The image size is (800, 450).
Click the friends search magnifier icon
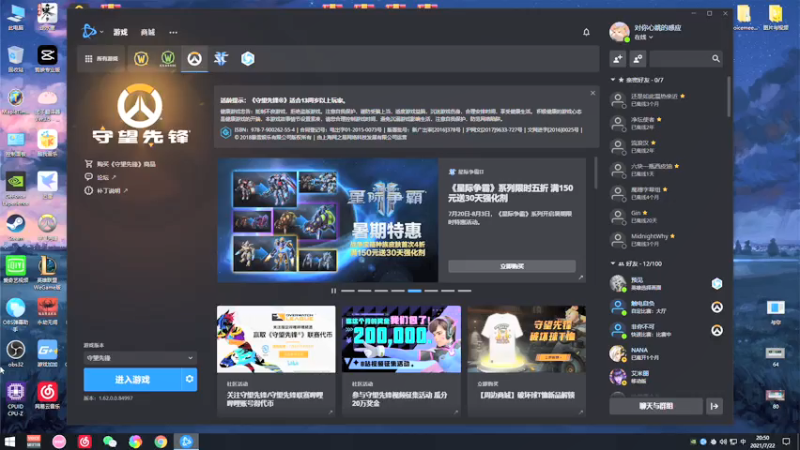click(716, 59)
